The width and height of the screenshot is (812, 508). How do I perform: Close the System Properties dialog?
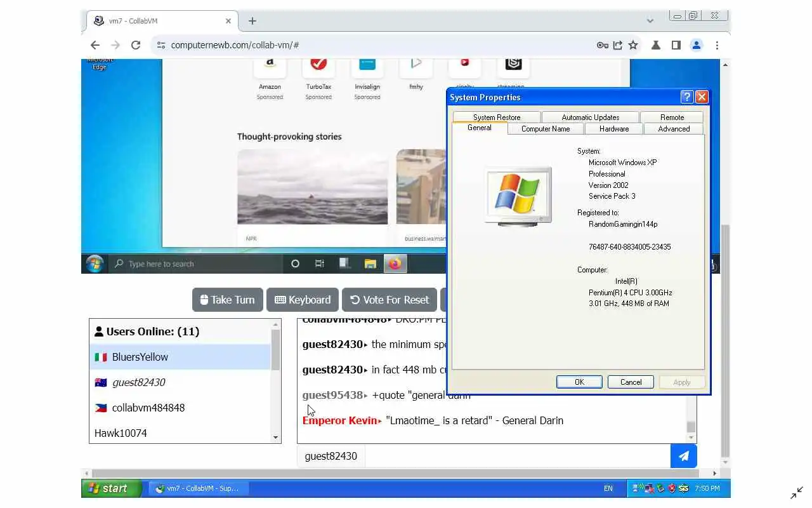pos(702,97)
